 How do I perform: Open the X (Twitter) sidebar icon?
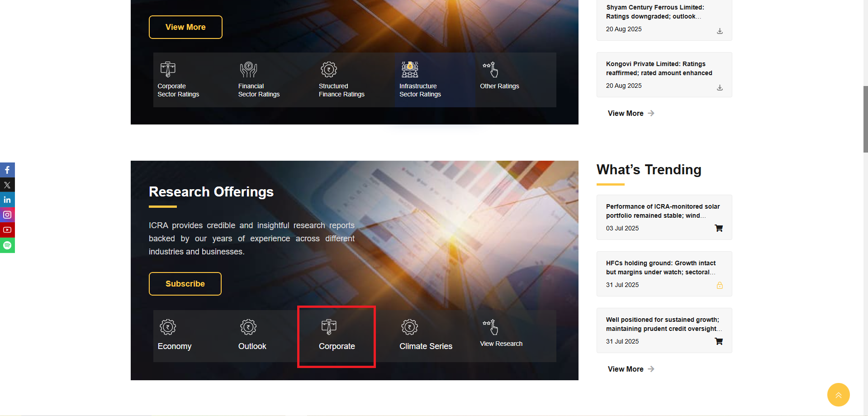click(7, 185)
